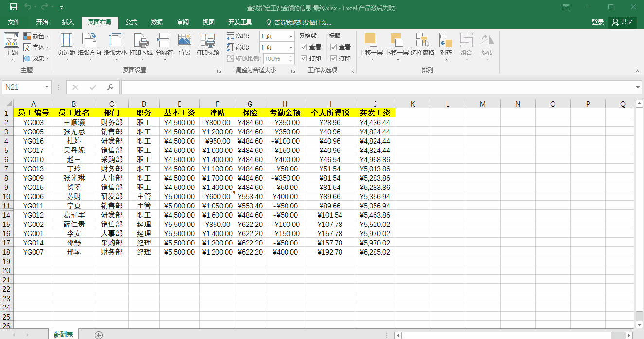Open Print Area (打印区域) menu
Viewport: 644px width, 339px height.
click(141, 47)
